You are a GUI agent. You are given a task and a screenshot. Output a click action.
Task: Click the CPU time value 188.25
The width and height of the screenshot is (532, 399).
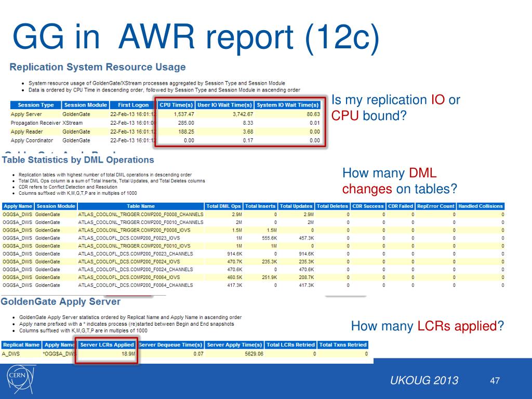click(187, 131)
